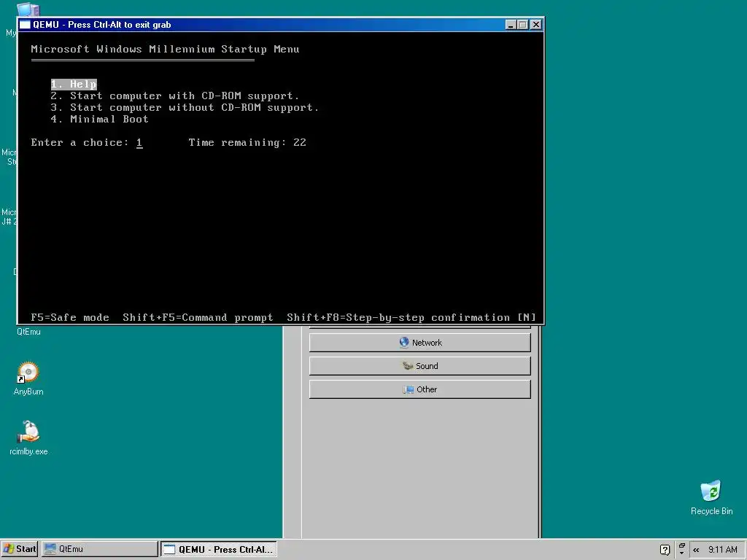Click the Sound speaker icon in QtEmu
Image resolution: width=747 pixels, height=560 pixels.
pos(407,366)
